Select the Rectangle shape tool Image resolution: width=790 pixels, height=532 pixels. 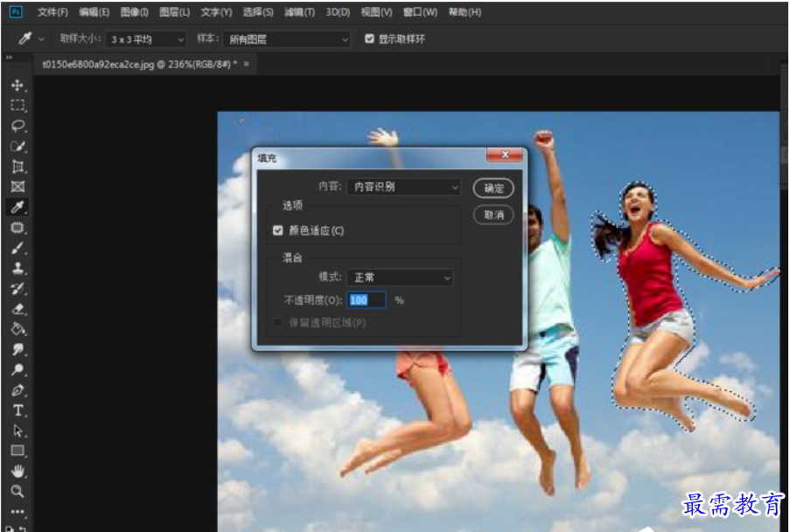(17, 451)
